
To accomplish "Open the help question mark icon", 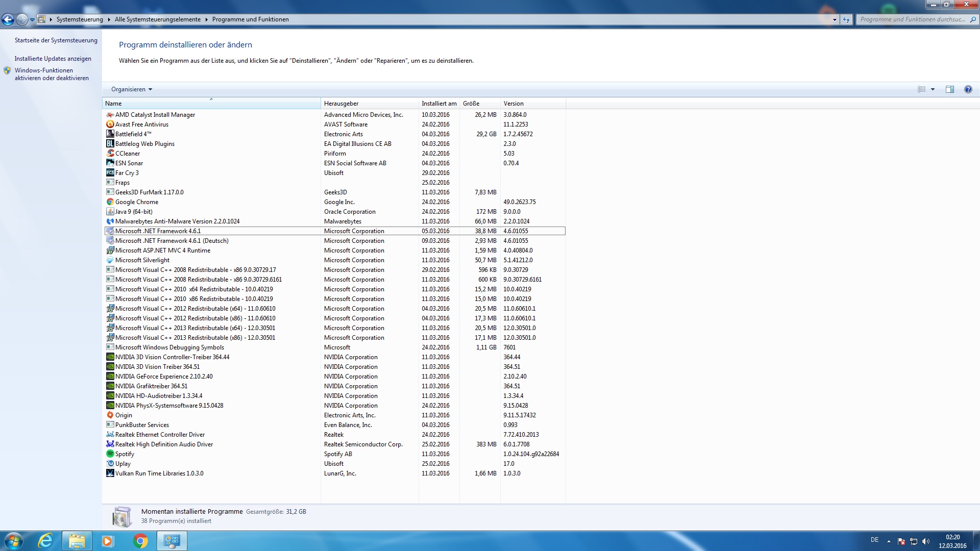I will [x=968, y=89].
